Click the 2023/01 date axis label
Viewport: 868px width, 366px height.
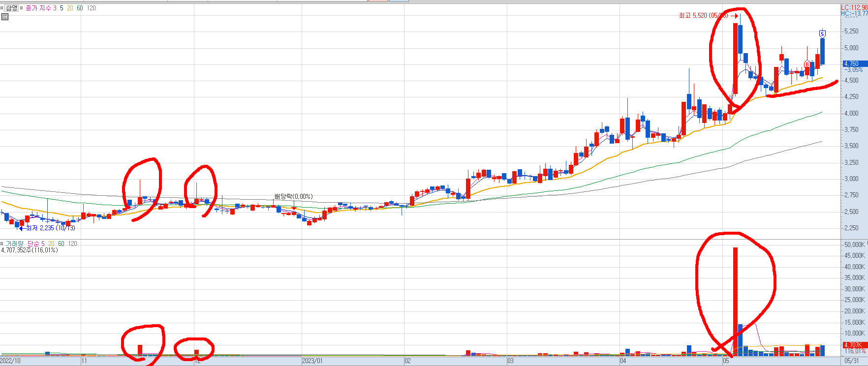tap(312, 361)
